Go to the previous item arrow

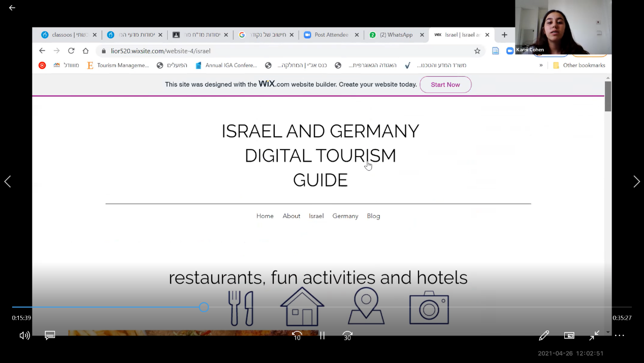tap(8, 181)
